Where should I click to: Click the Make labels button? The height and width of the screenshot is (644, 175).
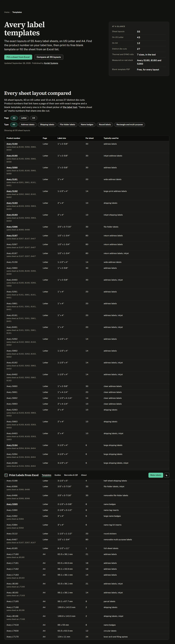click(x=156, y=475)
